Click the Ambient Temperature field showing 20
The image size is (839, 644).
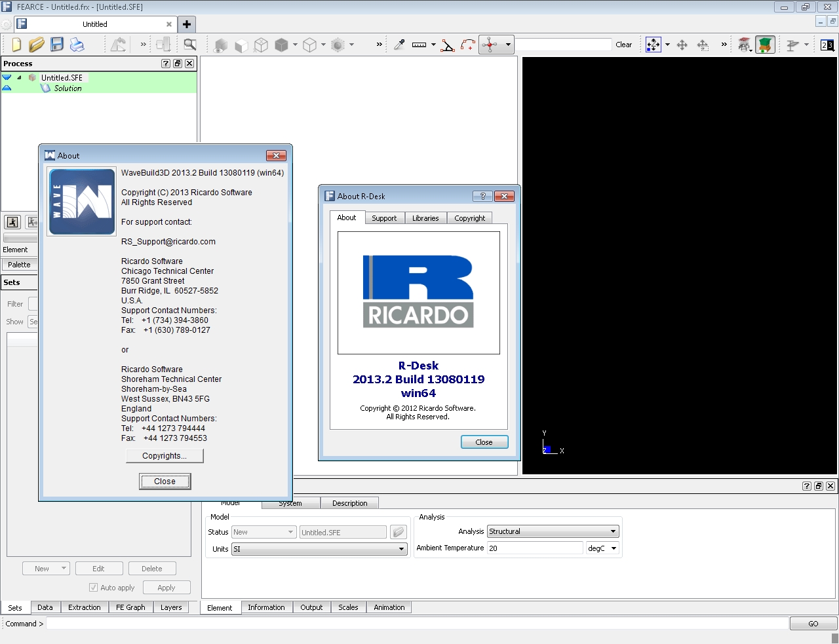click(x=535, y=548)
